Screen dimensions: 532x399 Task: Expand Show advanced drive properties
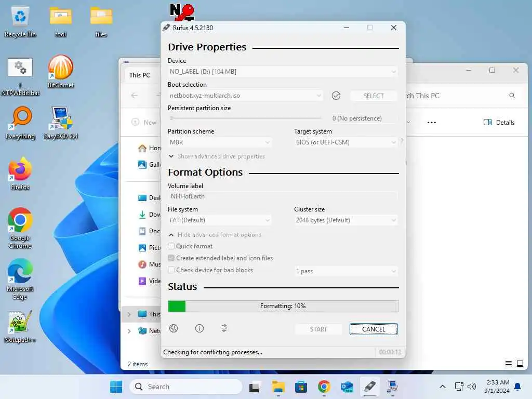tap(217, 156)
